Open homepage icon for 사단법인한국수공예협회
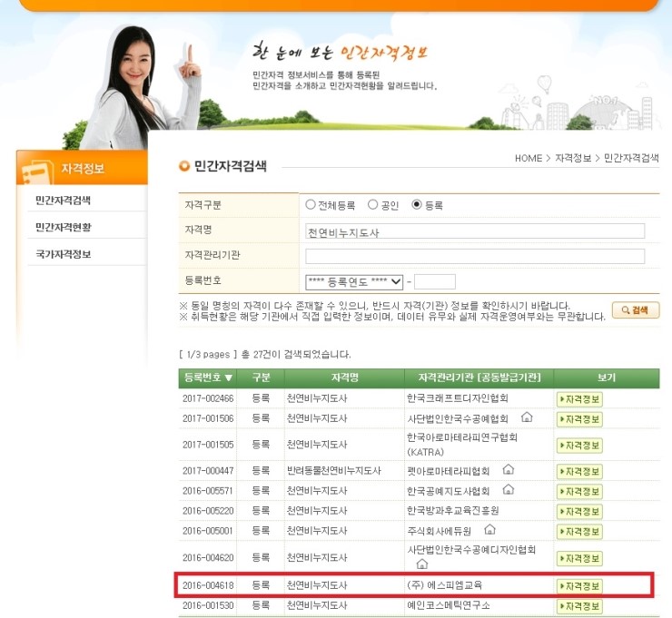Image resolution: width=672 pixels, height=618 pixels. 527,417
